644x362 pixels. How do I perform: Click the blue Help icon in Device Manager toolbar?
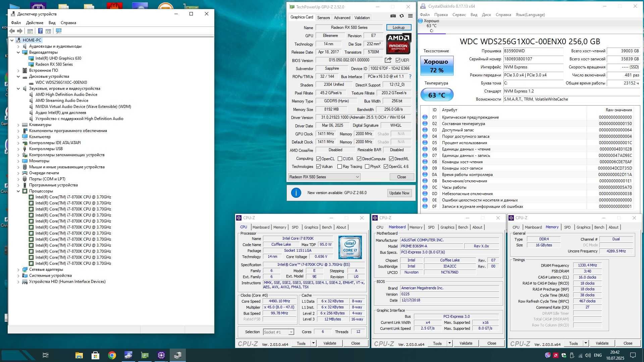[x=40, y=31]
